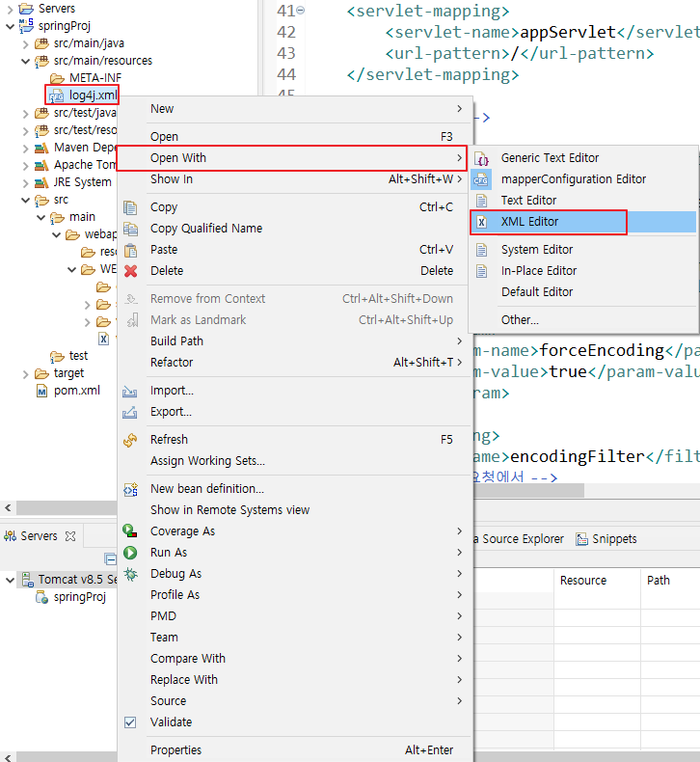Image resolution: width=700 pixels, height=762 pixels.
Task: Click the Resource column header
Action: [597, 581]
